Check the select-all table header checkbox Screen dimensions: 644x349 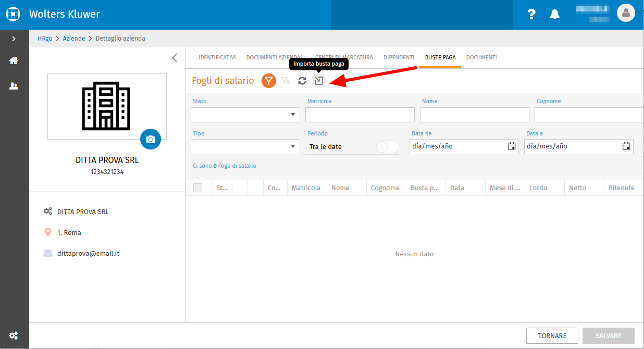[198, 188]
